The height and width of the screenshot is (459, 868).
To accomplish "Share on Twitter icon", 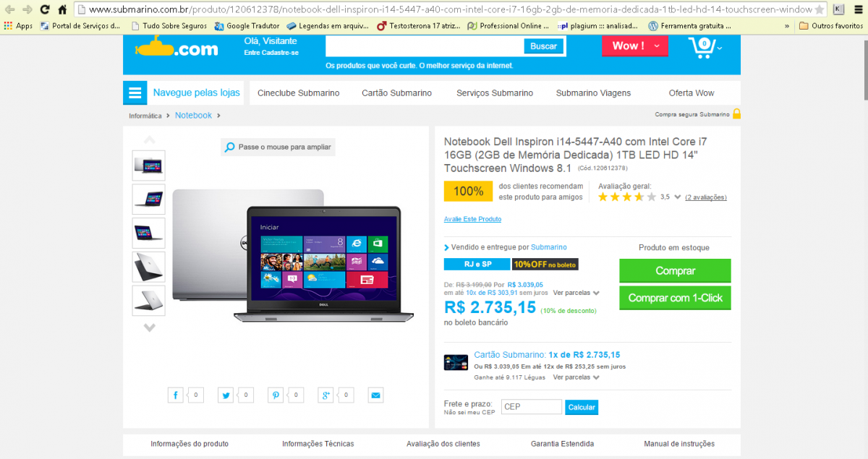I will 226,395.
